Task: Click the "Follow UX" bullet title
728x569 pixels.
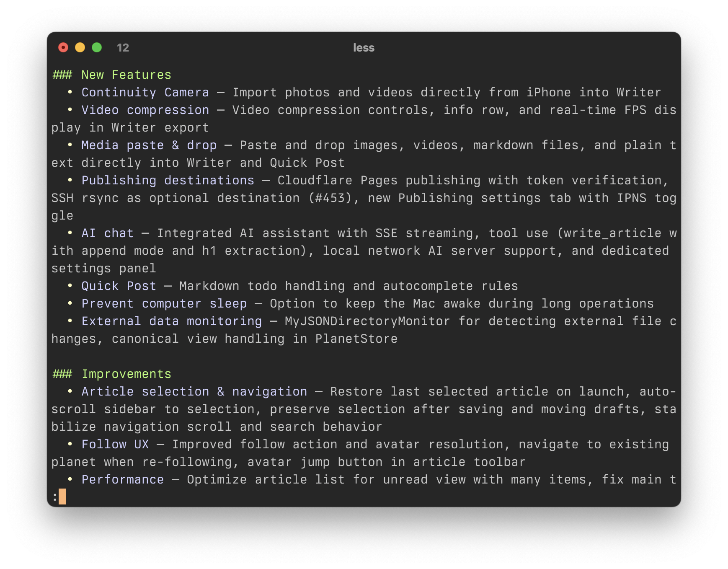Action: (115, 445)
